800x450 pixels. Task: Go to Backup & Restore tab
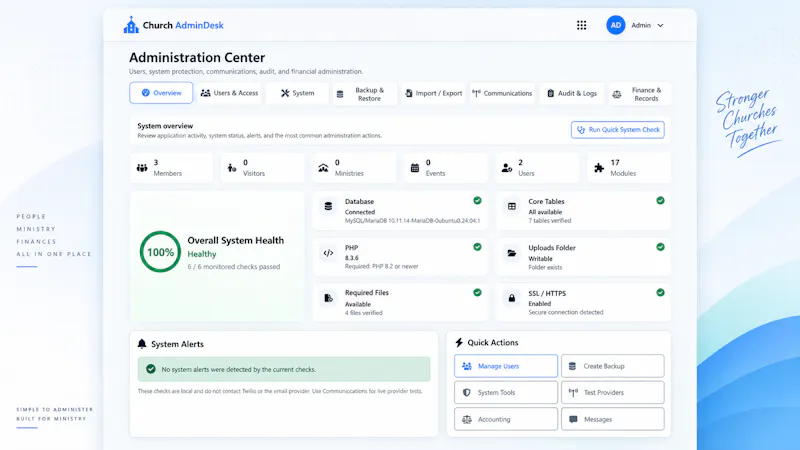[365, 94]
